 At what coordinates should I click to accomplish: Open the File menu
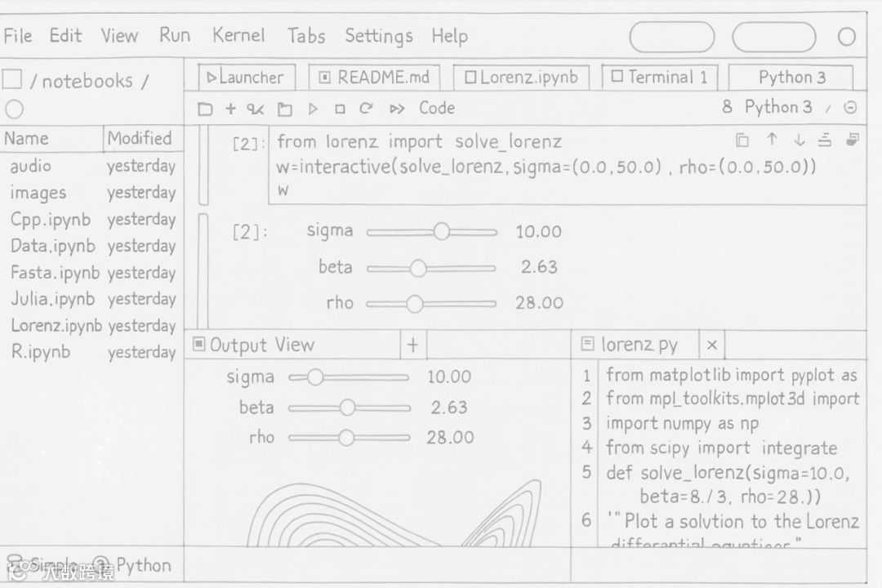pos(17,36)
